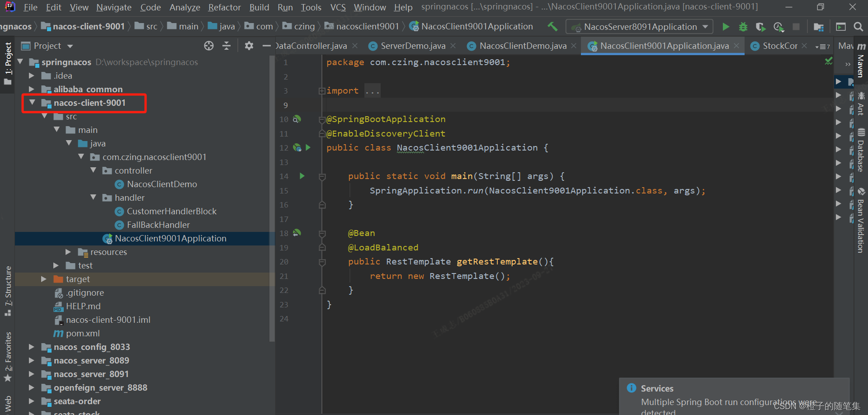Open the Database tool window
The width and height of the screenshot is (868, 415).
click(861, 150)
